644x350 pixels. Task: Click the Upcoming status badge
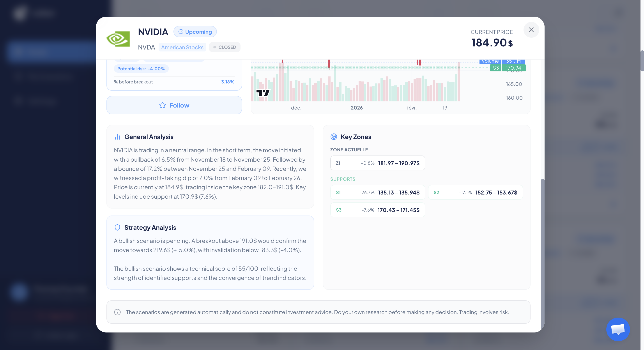coord(195,32)
